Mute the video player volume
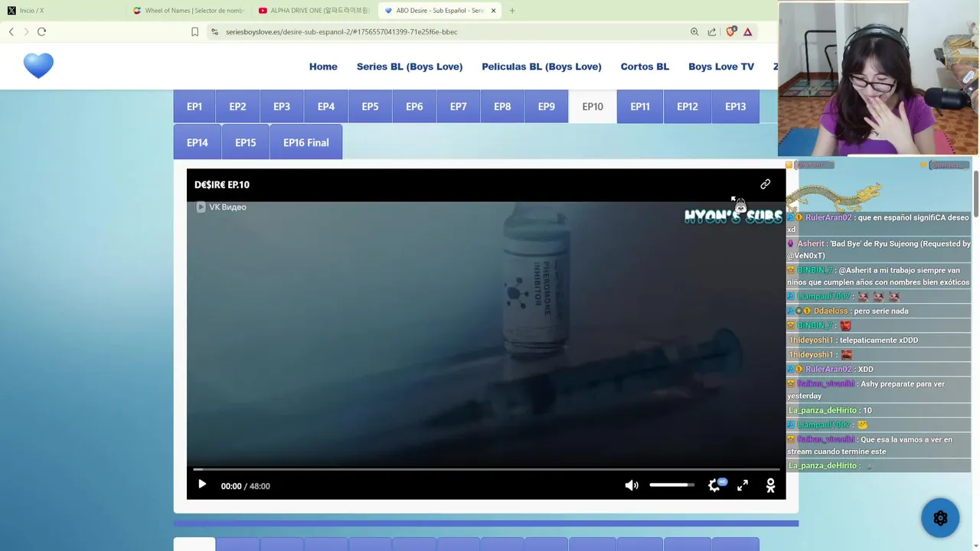Image resolution: width=980 pixels, height=551 pixels. point(632,485)
